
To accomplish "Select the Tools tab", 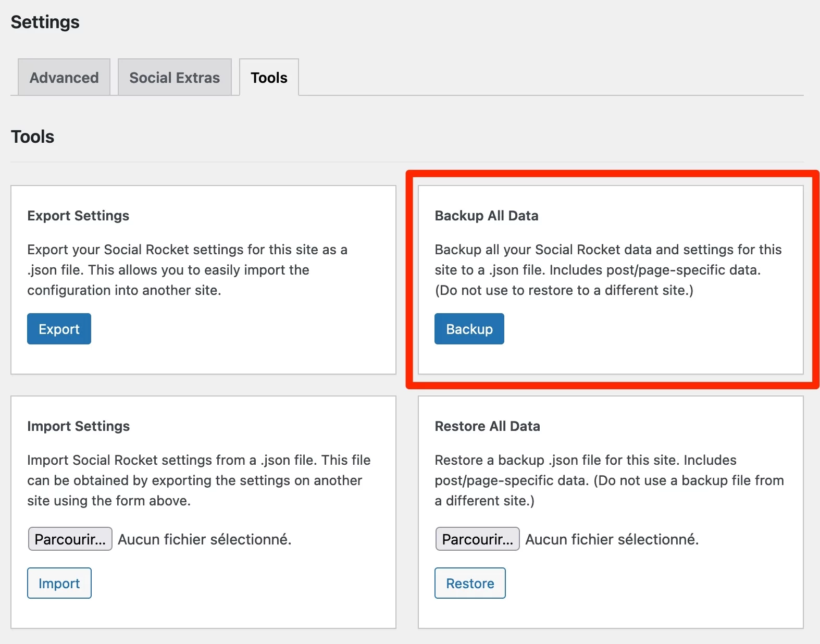I will (269, 77).
